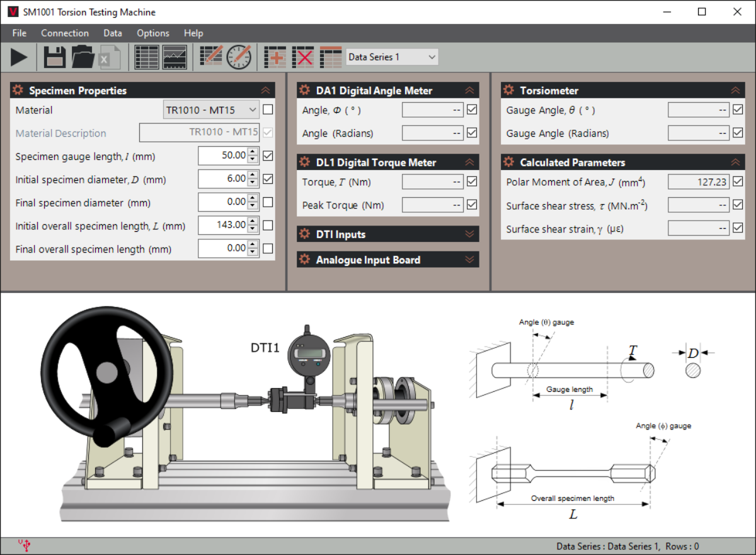Open a file with the folder icon
This screenshot has height=555, width=756.
point(83,57)
